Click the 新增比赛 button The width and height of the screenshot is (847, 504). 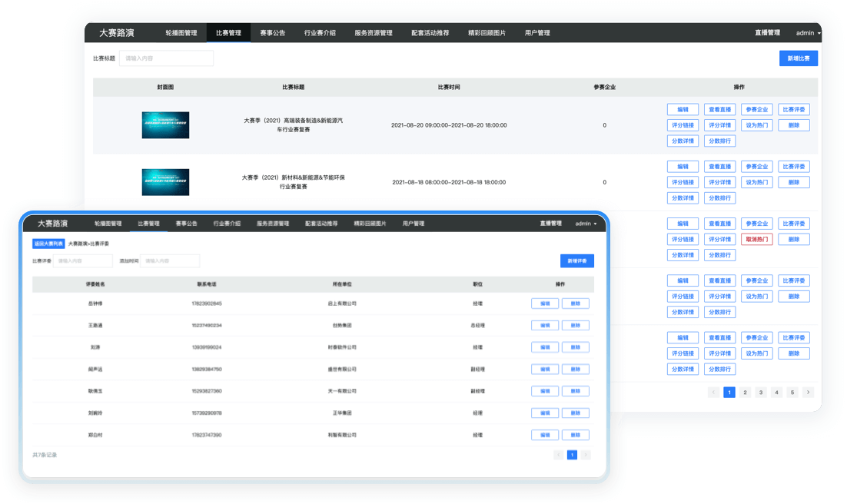[x=797, y=58]
